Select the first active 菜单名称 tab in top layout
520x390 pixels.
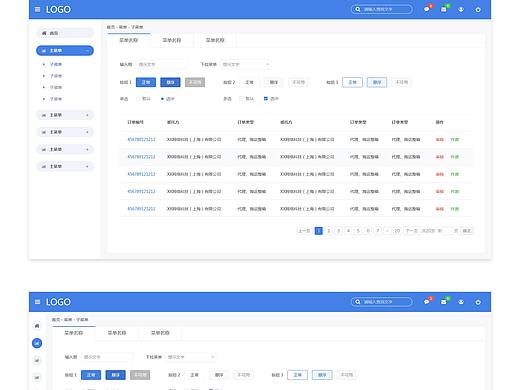[x=129, y=40]
